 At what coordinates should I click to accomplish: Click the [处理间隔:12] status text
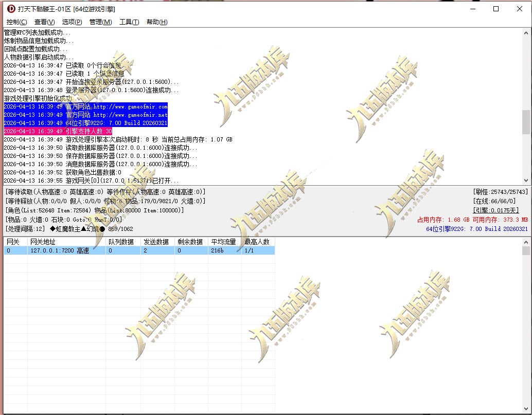point(25,229)
